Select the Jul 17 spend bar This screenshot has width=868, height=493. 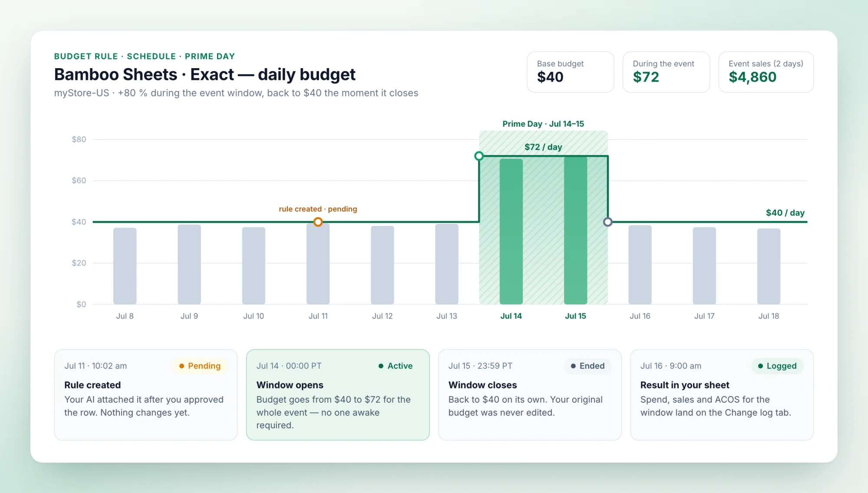pyautogui.click(x=704, y=266)
